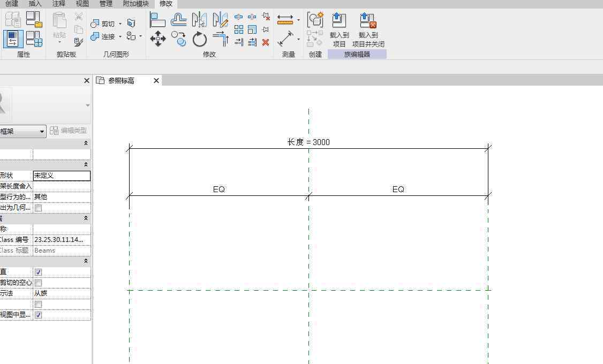Click 载入到项目并关闭 button

[368, 29]
